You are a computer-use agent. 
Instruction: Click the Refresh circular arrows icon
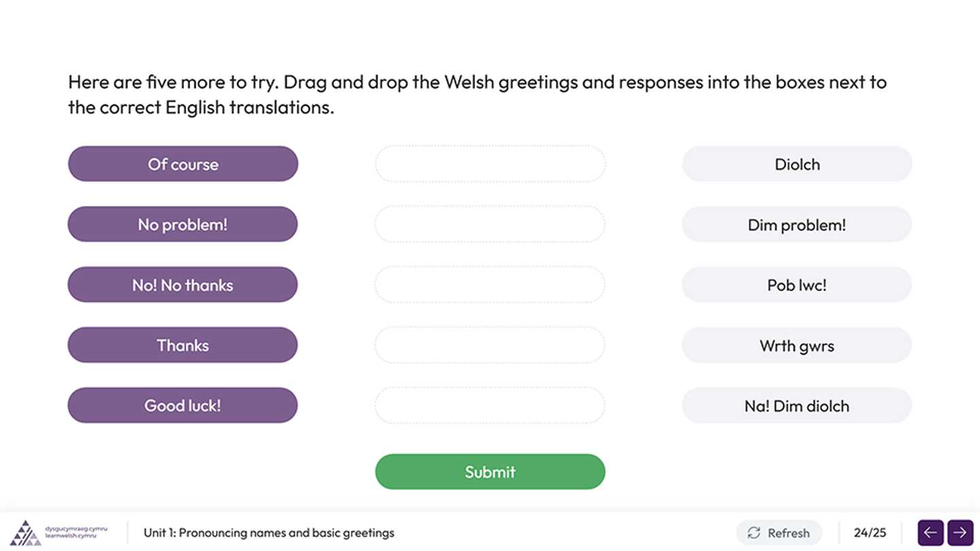753,533
